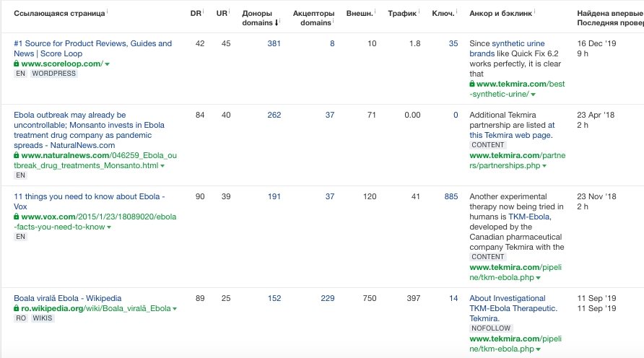Expand arrow after best-synthetic-urine URL
Image resolution: width=644 pixels, height=358 pixels.
533,95
